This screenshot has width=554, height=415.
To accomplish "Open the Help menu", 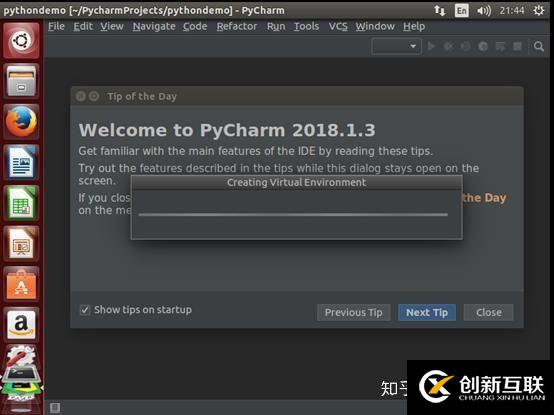I will click(x=414, y=26).
